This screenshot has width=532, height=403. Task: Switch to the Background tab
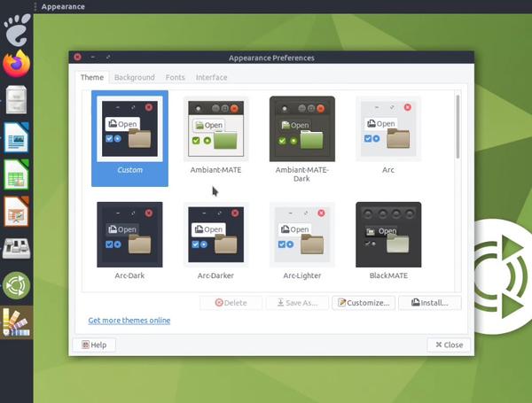135,77
